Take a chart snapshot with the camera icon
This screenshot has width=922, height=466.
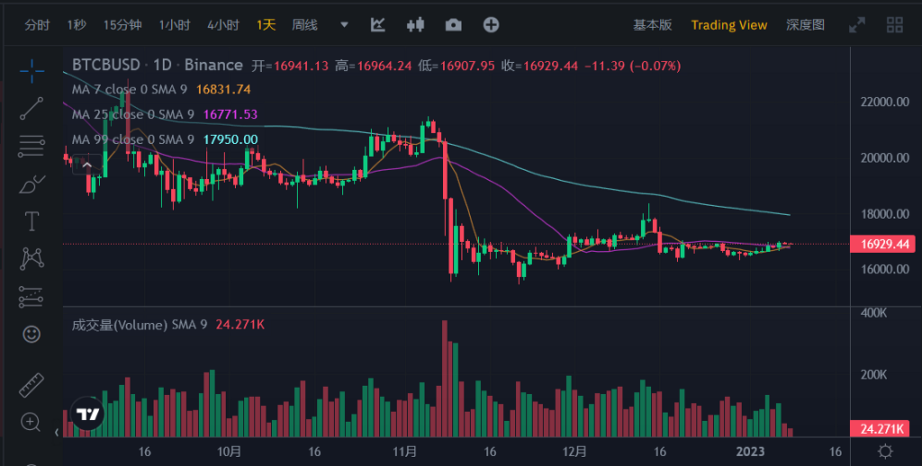coord(454,24)
